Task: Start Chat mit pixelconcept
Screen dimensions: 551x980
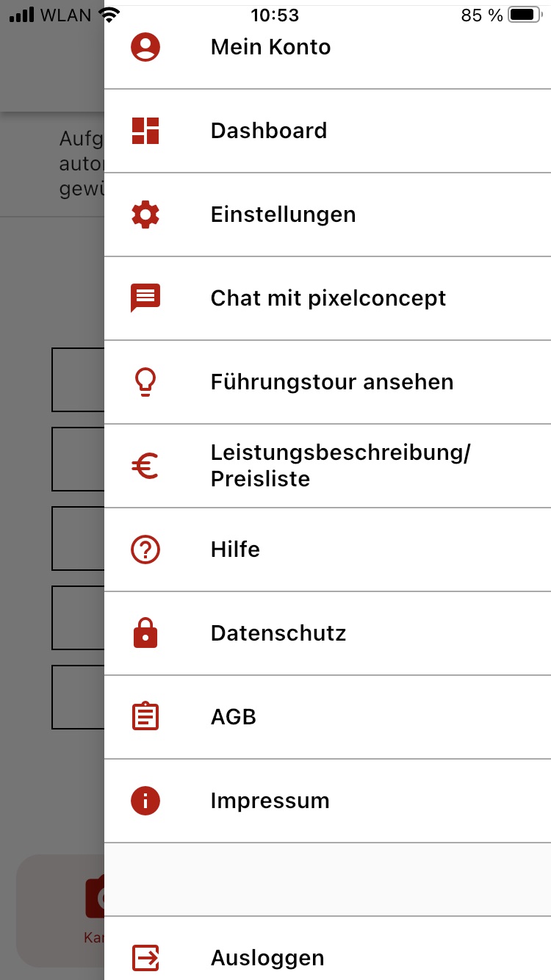Action: [328, 298]
